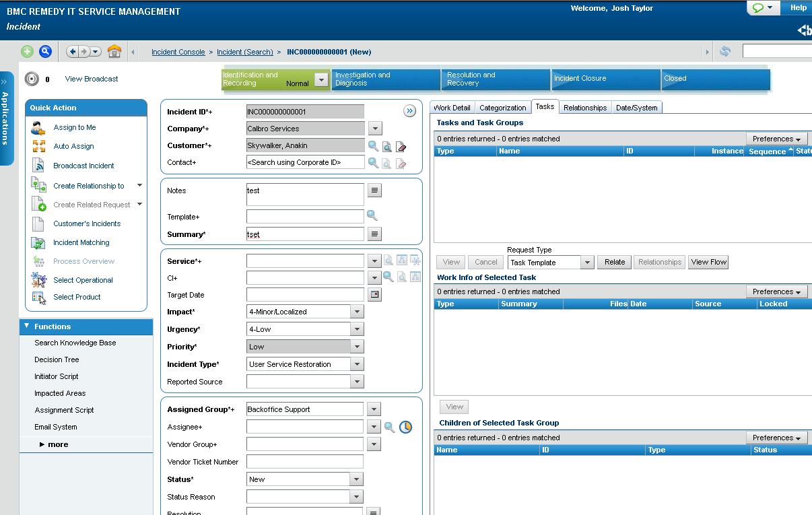This screenshot has height=515, width=812.
Task: Open the Impact dropdown
Action: tap(357, 312)
